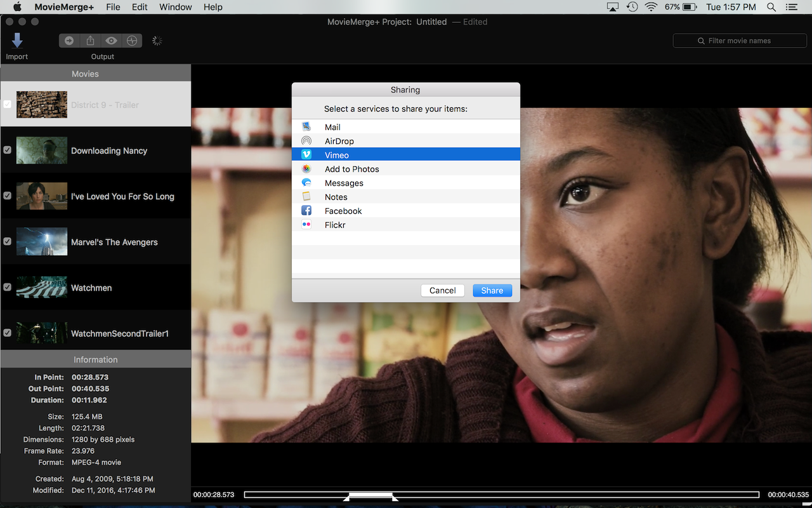Screen dimensions: 812x508
Task: Click the Photos pinwheel icon
Action: (306, 169)
